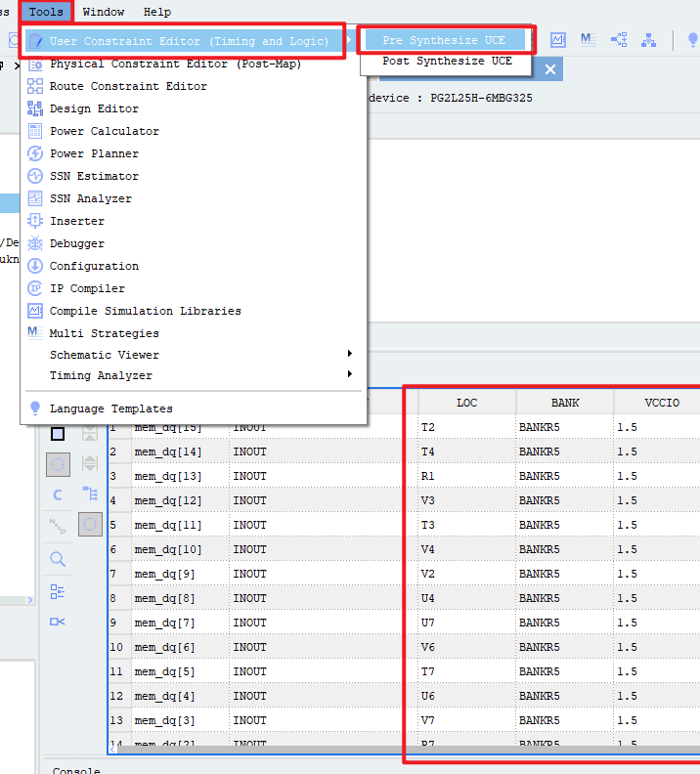
Task: Click the Multi Strategies toolbar icon
Action: coord(588,40)
